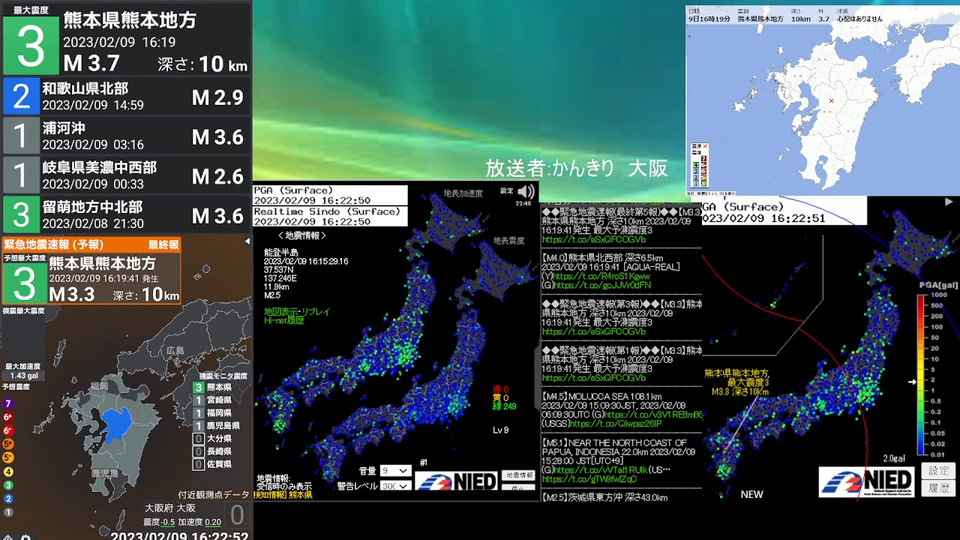The height and width of the screenshot is (540, 960).
Task: Click the intensity 6- legend circle
Action: pyautogui.click(x=8, y=430)
